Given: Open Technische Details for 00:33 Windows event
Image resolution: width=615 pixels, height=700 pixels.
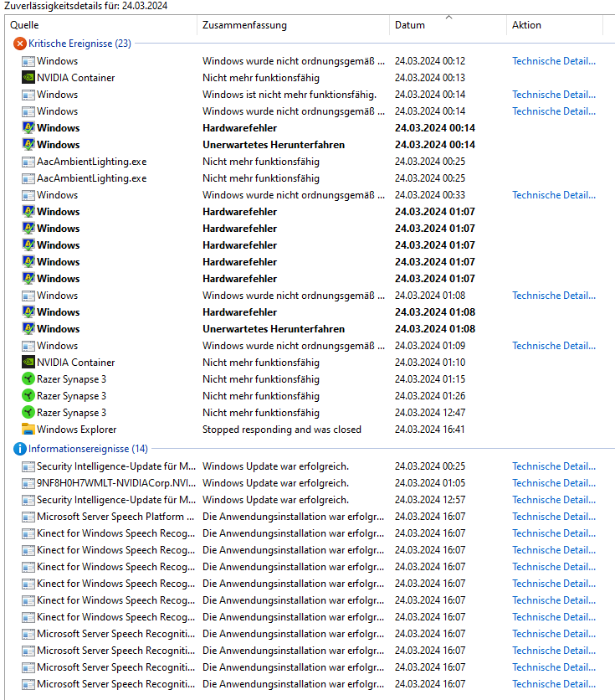Looking at the screenshot, I should [x=554, y=194].
